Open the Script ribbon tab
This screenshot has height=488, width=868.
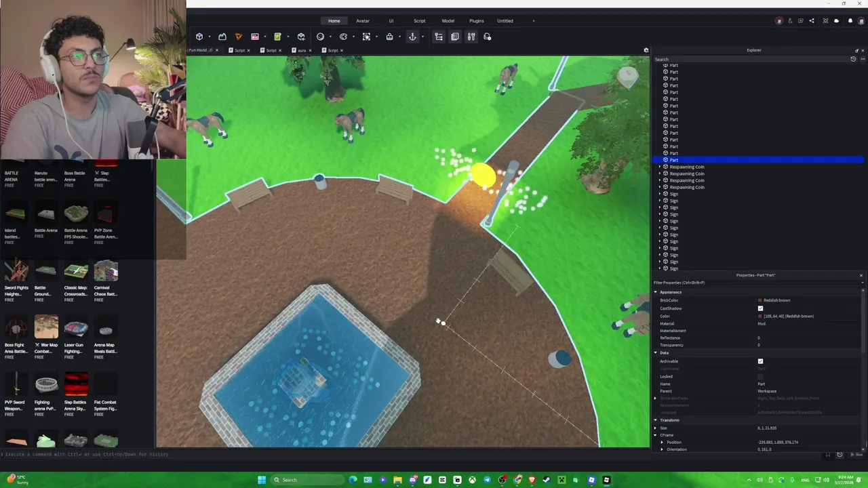click(x=420, y=21)
